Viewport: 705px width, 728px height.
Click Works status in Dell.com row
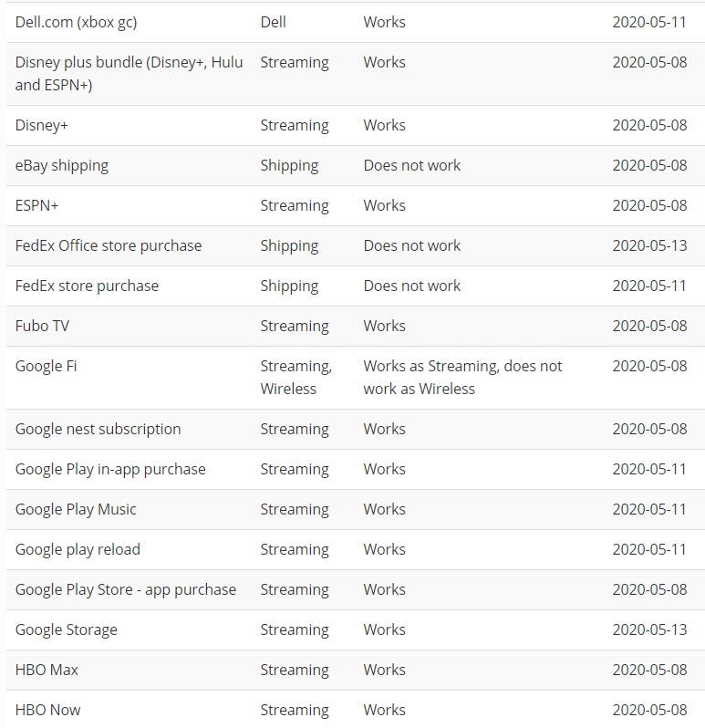[384, 22]
